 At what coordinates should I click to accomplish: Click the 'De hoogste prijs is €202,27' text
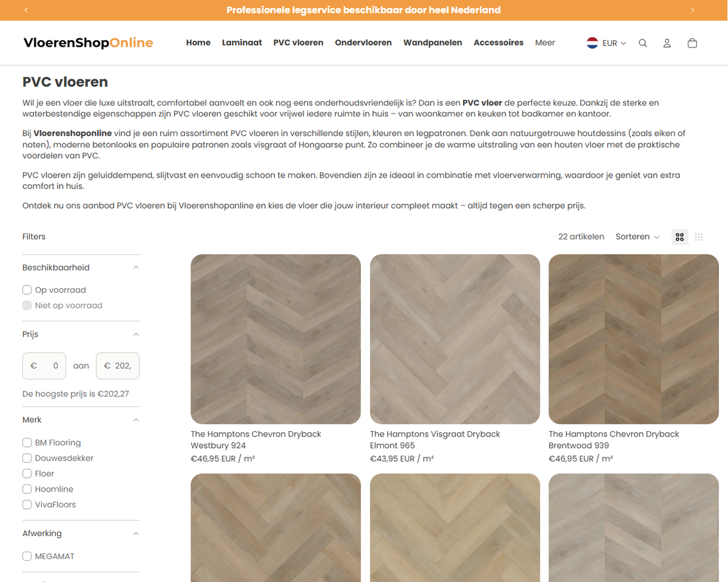(x=76, y=394)
